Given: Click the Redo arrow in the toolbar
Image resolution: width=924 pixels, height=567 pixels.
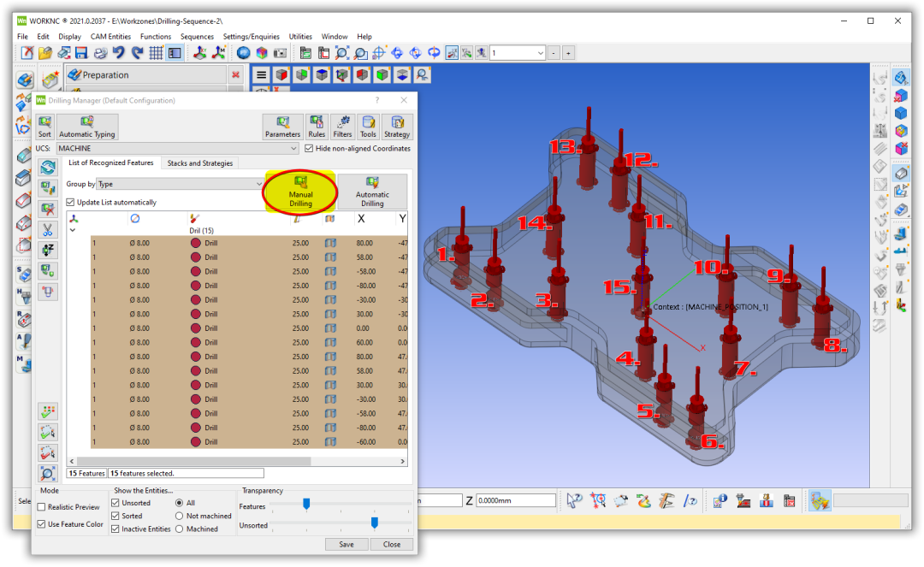Looking at the screenshot, I should pyautogui.click(x=137, y=53).
